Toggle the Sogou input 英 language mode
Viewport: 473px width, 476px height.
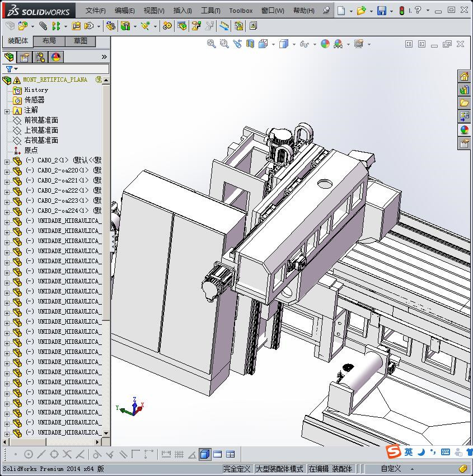[409, 452]
